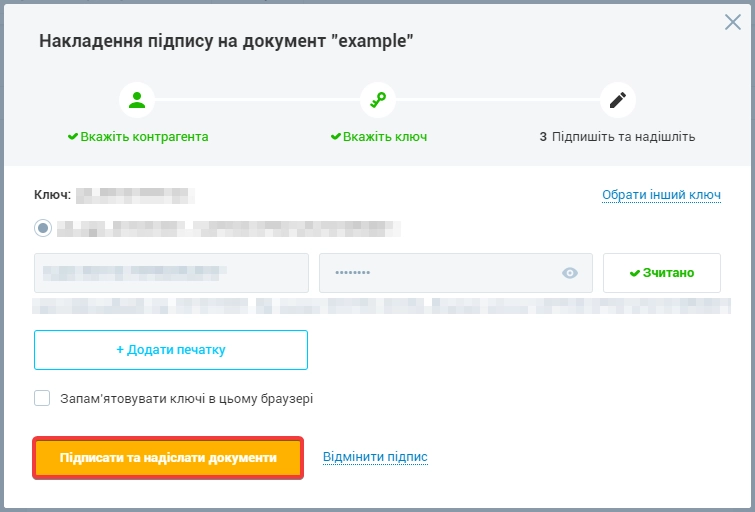This screenshot has width=755, height=512.
Task: Close the signature dialog with X
Action: [x=733, y=22]
